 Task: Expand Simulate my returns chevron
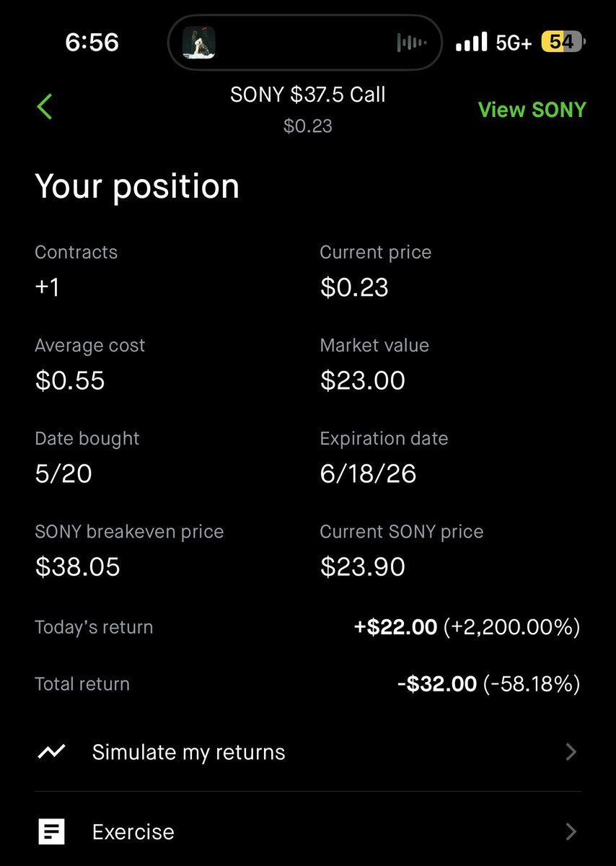pos(571,752)
